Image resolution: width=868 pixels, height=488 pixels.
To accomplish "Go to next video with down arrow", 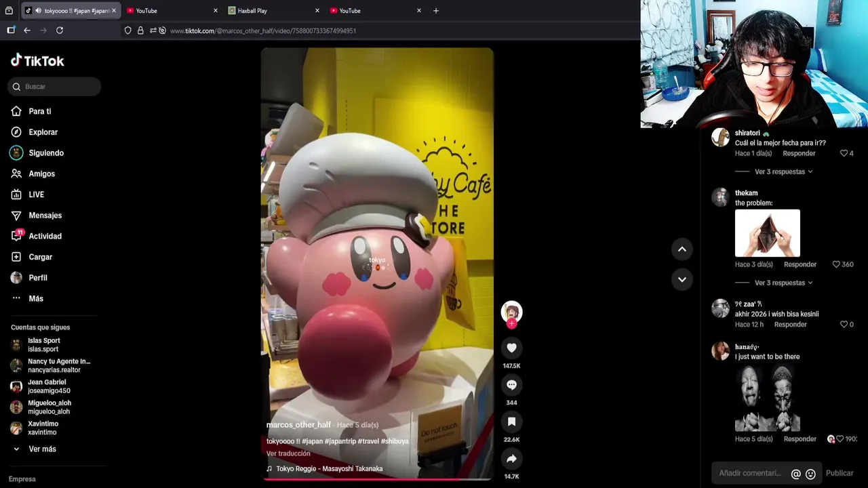I will click(x=682, y=279).
